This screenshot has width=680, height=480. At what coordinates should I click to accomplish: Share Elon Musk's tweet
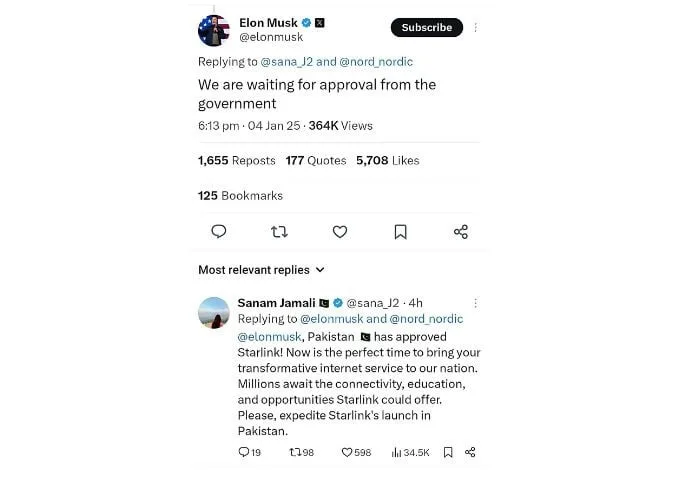click(x=461, y=232)
